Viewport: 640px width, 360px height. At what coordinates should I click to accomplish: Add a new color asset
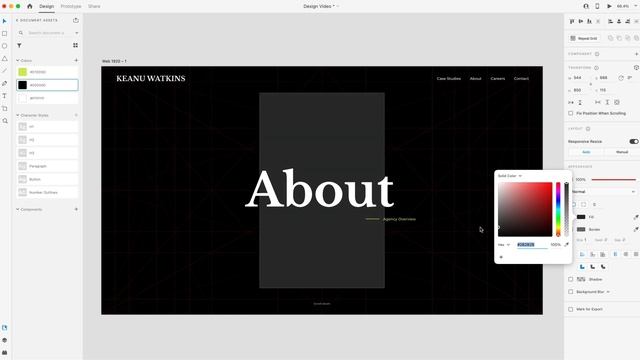coord(76,60)
